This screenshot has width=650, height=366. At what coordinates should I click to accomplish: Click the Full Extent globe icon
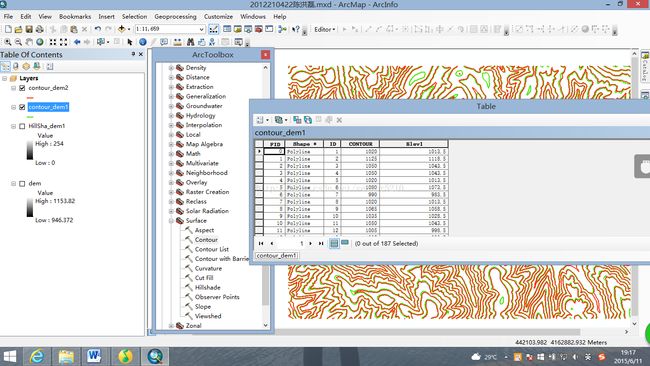tap(40, 42)
